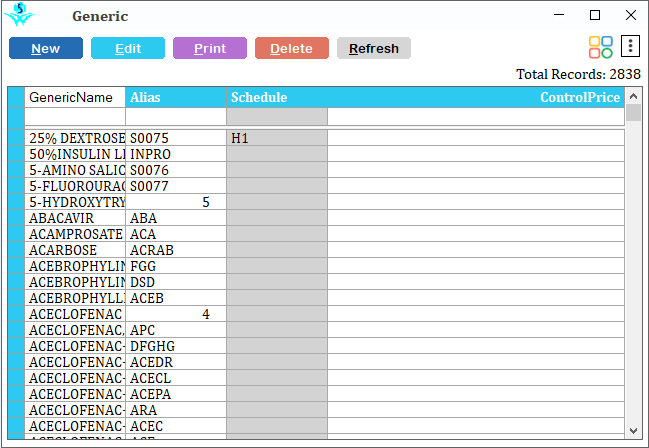
Task: Maximize the Generic window
Action: (x=595, y=15)
